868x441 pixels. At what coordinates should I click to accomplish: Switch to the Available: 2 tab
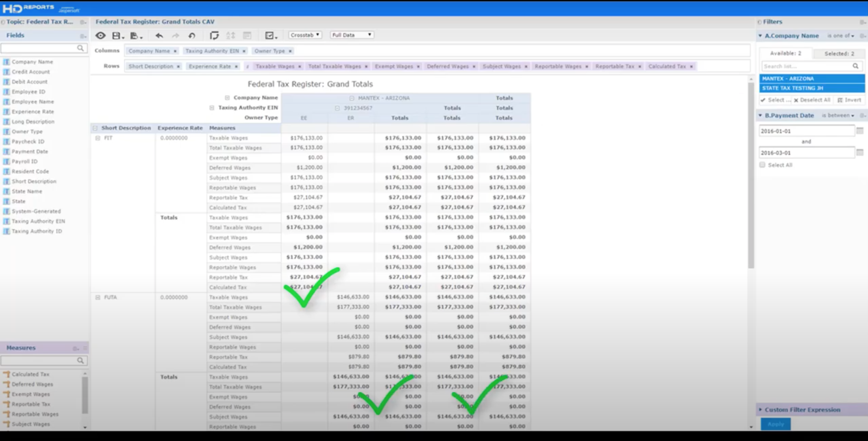(785, 53)
